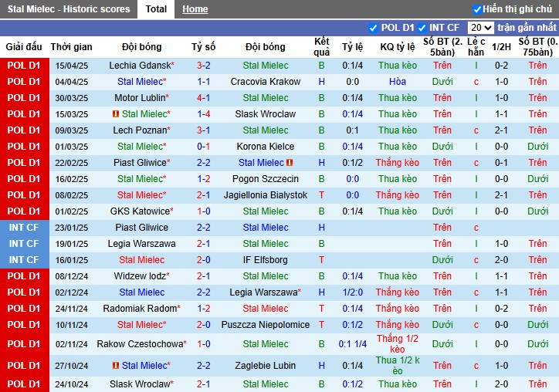Uncheck the POL D1 filter checkbox

click(373, 28)
